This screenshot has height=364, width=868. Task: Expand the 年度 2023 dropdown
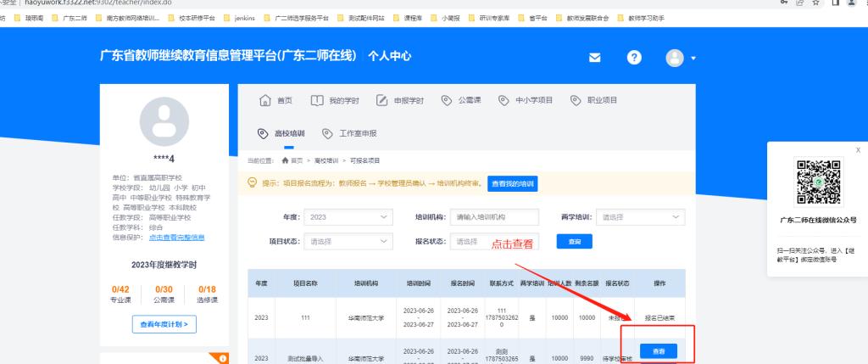348,217
